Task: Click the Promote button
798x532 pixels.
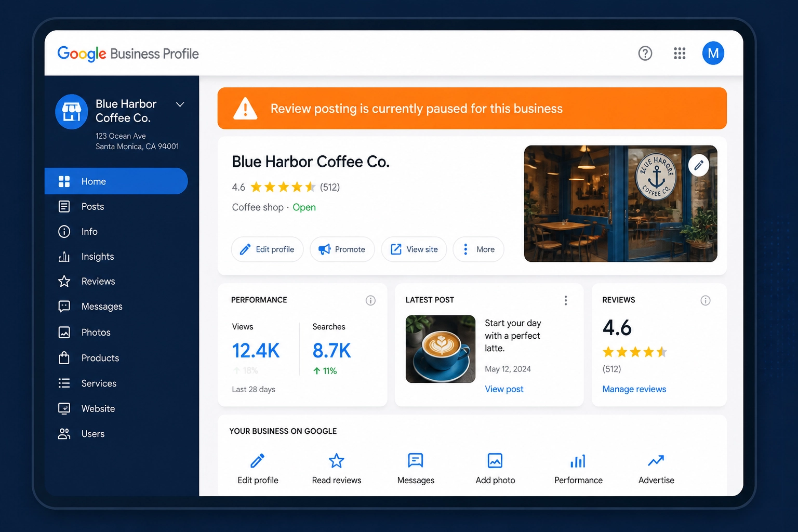Action: (x=342, y=249)
